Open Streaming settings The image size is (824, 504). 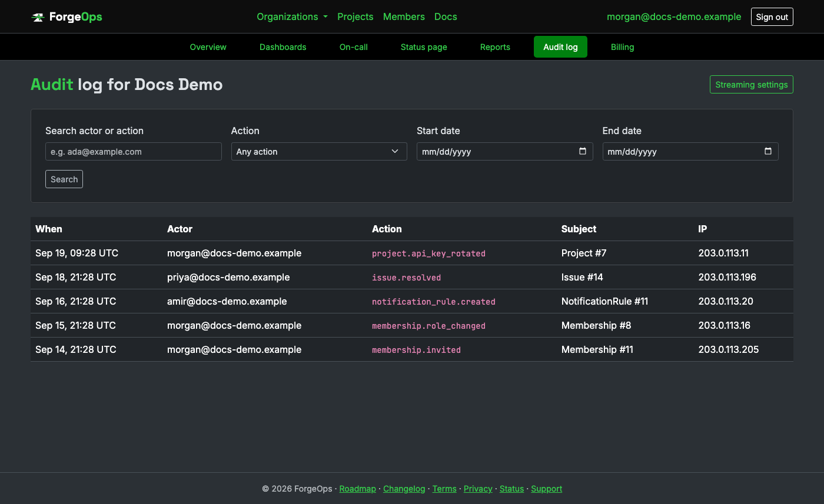pyautogui.click(x=752, y=85)
